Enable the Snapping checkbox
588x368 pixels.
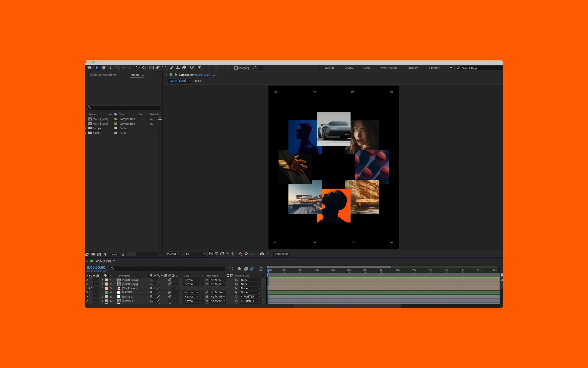236,68
